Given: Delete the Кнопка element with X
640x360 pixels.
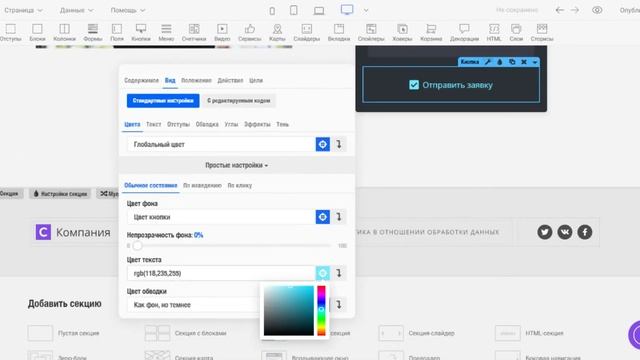Looking at the screenshot, I should (x=524, y=62).
